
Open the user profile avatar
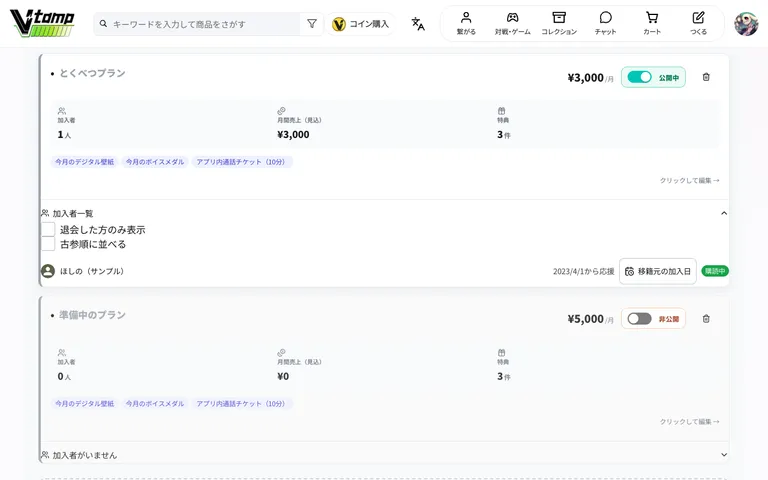(746, 24)
